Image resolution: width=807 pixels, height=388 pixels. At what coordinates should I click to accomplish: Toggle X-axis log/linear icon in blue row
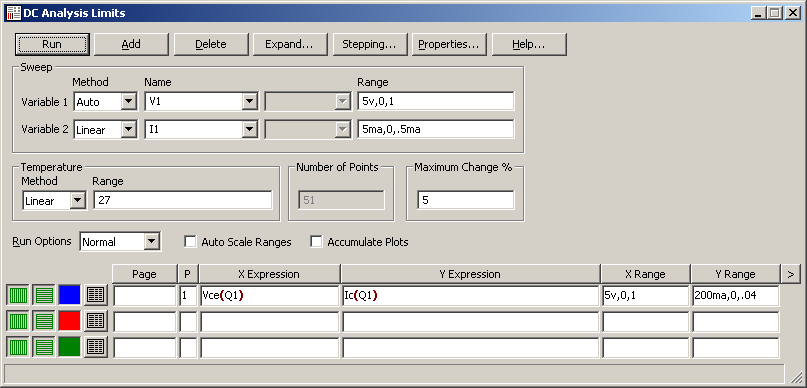pos(18,295)
